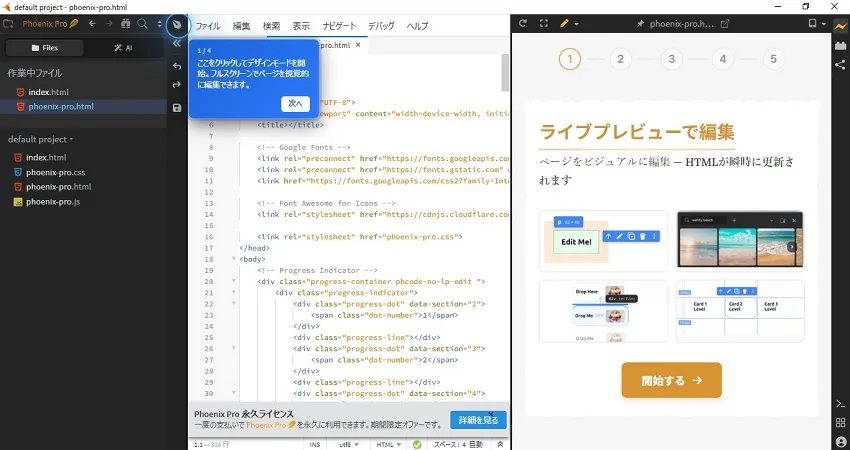The height and width of the screenshot is (450, 850).
Task: Click the editor vertical scrollbar thumb
Action: 505,72
